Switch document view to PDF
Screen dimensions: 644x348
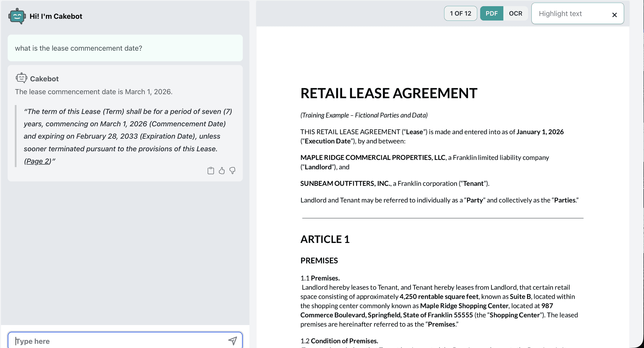(491, 14)
